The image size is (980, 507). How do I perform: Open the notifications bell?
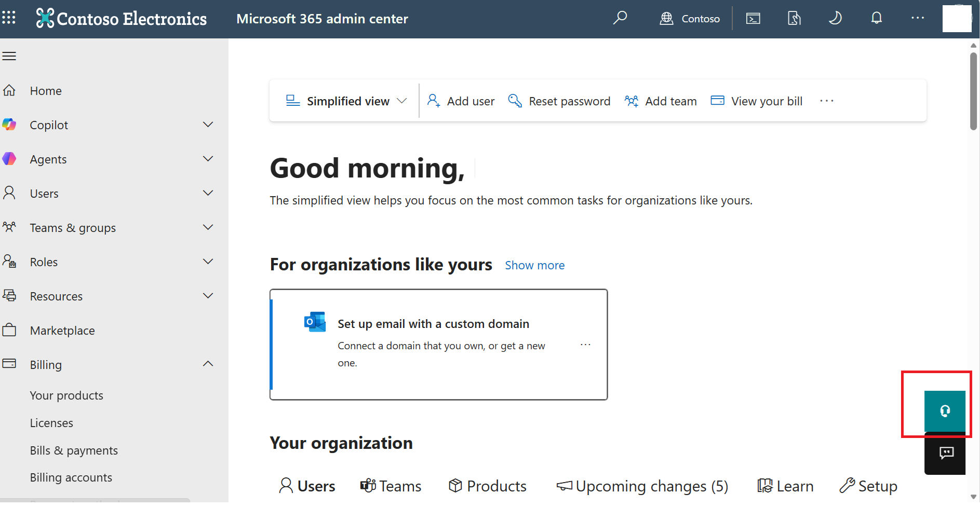click(877, 19)
